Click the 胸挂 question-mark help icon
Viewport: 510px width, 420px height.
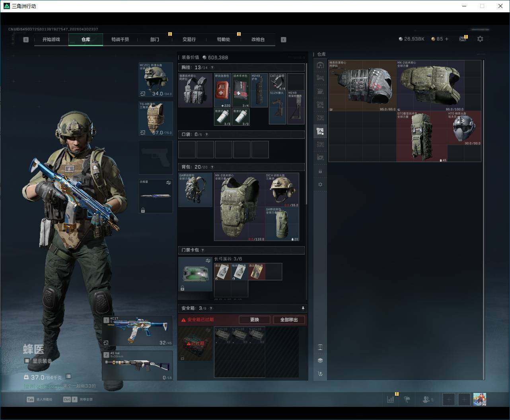pos(212,68)
